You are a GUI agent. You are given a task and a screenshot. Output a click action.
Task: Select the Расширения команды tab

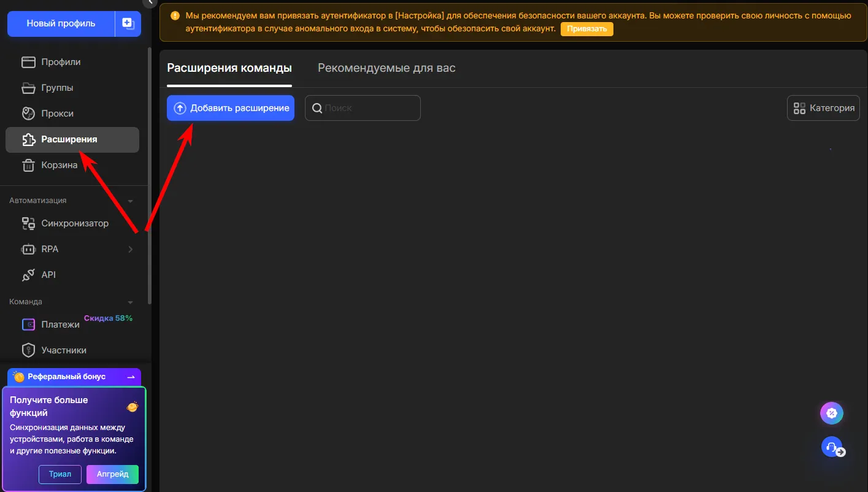pyautogui.click(x=229, y=68)
